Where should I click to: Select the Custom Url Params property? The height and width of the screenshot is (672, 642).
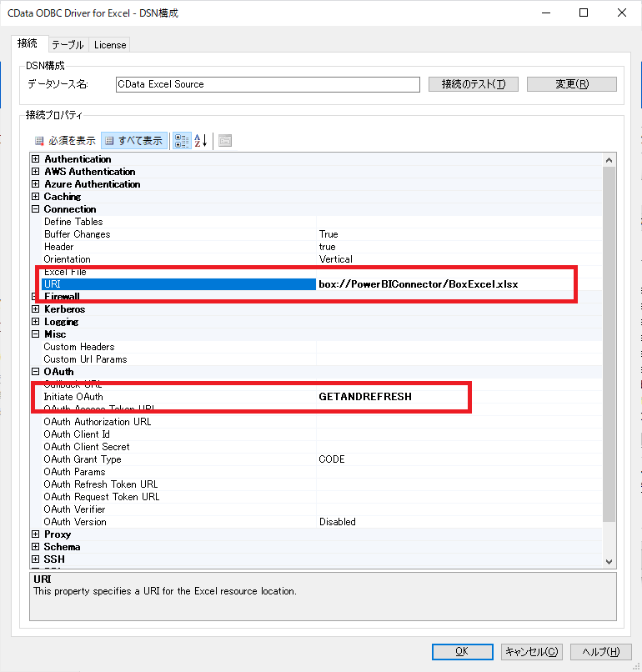click(x=178, y=359)
